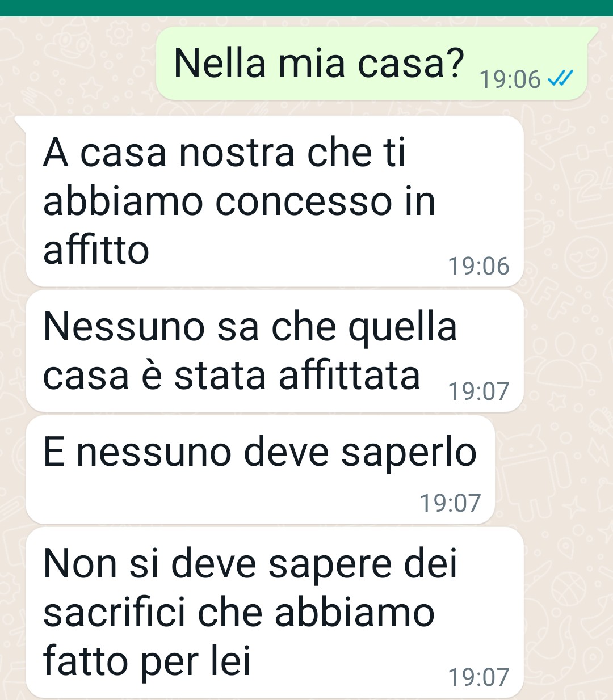Select the 'E nessuno deve saperlo' message bubble
613x700 pixels.
point(261,470)
